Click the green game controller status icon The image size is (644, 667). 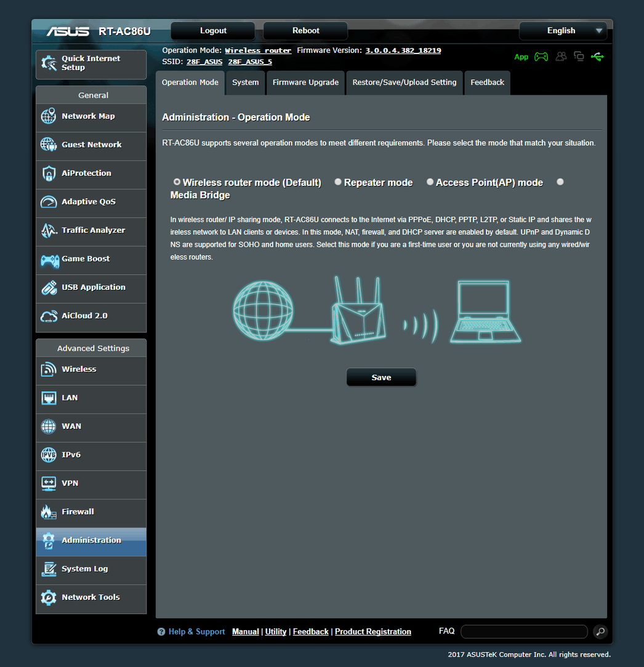coord(541,57)
